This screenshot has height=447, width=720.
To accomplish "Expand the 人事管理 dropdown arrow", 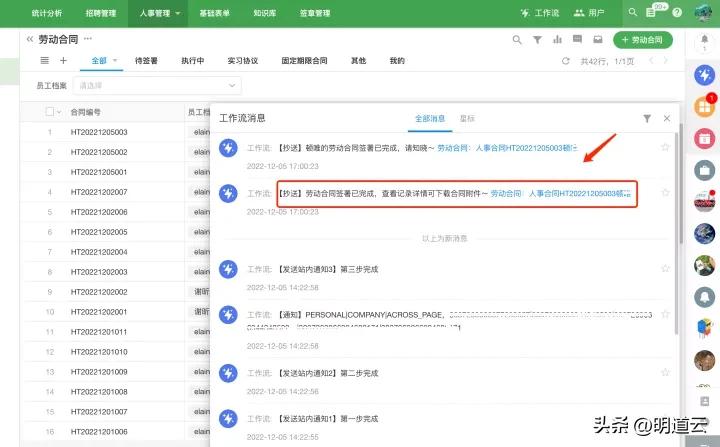I will [x=178, y=13].
